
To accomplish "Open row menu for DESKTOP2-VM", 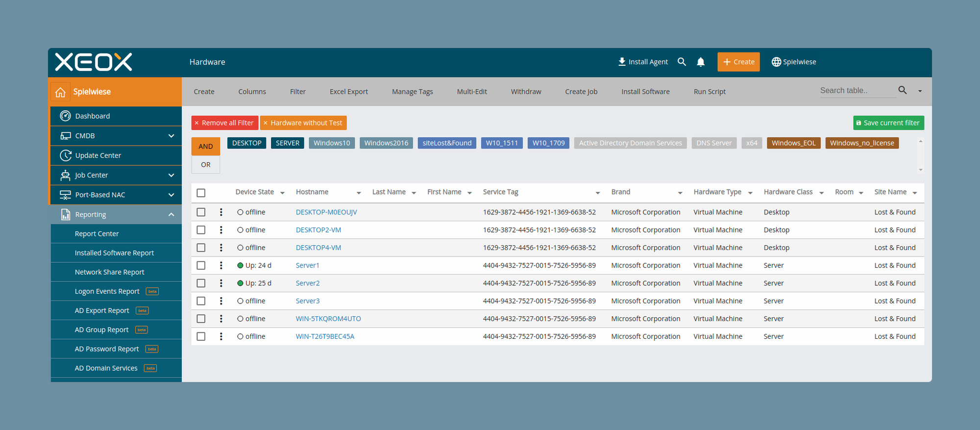I will [x=221, y=230].
